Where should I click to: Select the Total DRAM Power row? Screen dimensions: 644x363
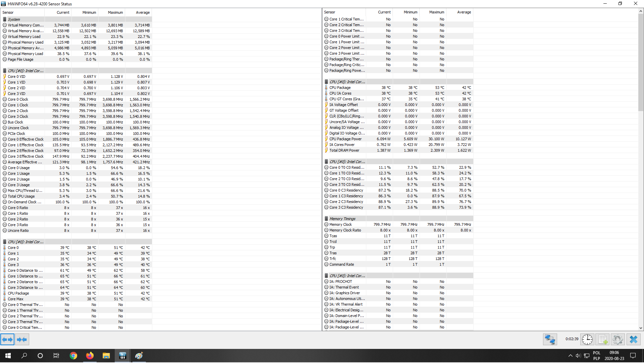tap(398, 150)
